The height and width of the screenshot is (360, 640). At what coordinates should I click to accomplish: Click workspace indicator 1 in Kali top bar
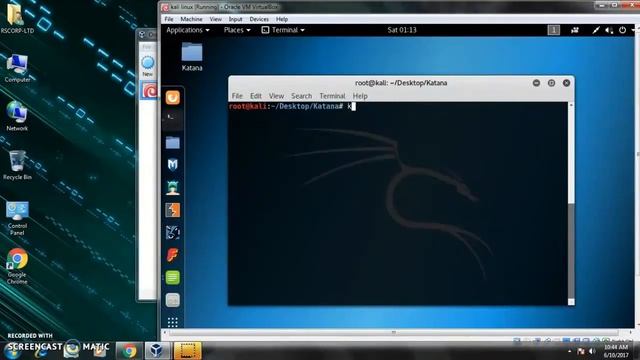[553, 30]
